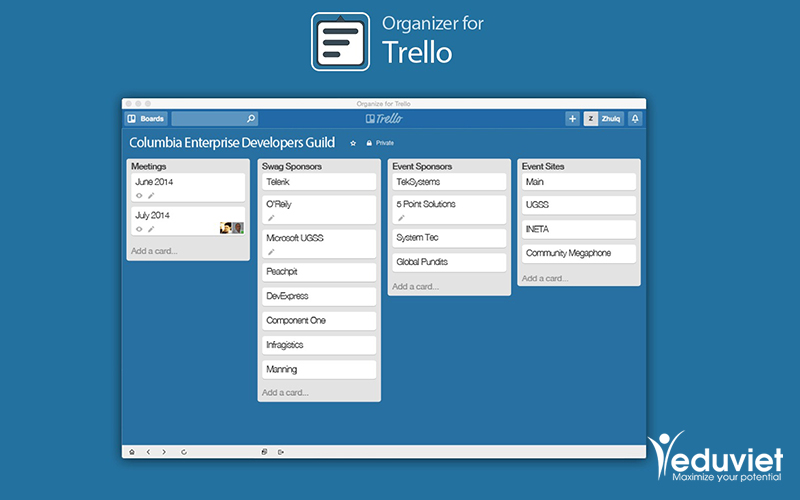This screenshot has width=800, height=500.
Task: Click the pencil icon on Microsoft UGSS
Action: click(271, 252)
